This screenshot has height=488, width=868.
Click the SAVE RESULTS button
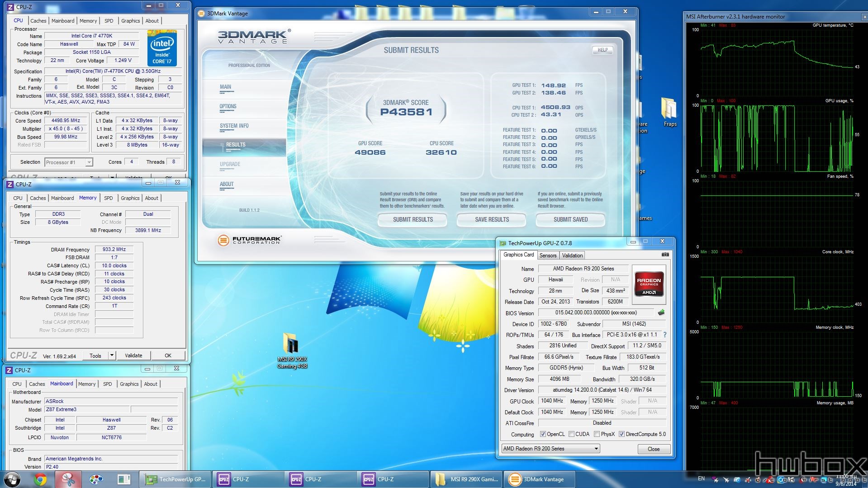point(492,220)
